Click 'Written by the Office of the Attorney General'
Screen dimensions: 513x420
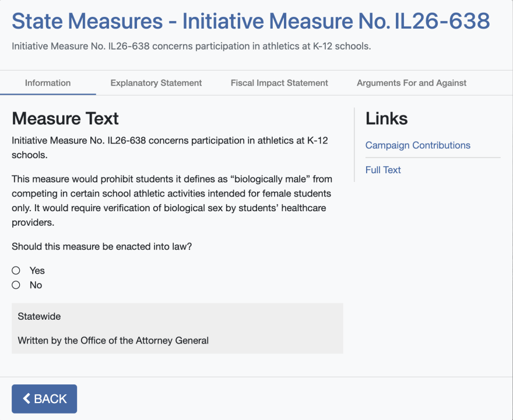click(113, 341)
